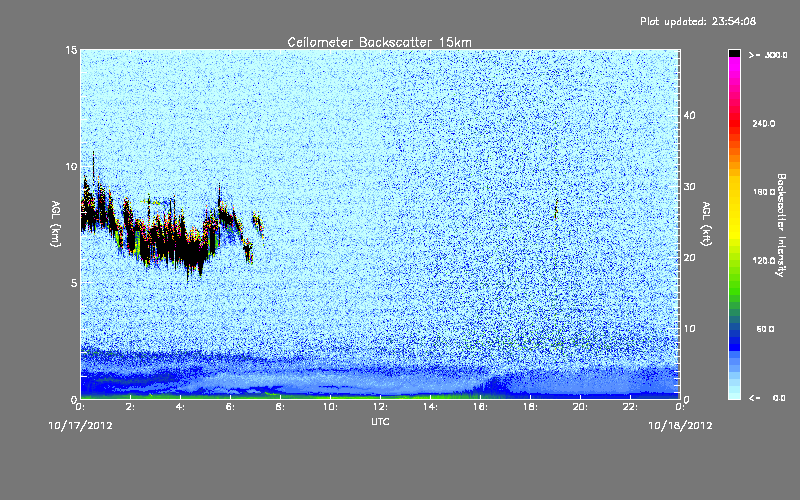Select the "<= 0.0" colorbar minimum label
Viewport: 800px width, 500px height.
767,398
